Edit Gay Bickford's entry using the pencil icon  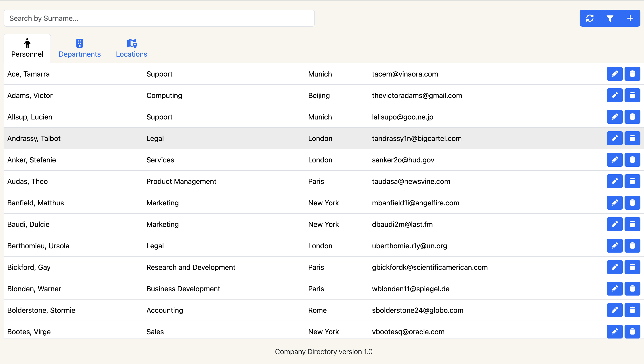coord(615,267)
